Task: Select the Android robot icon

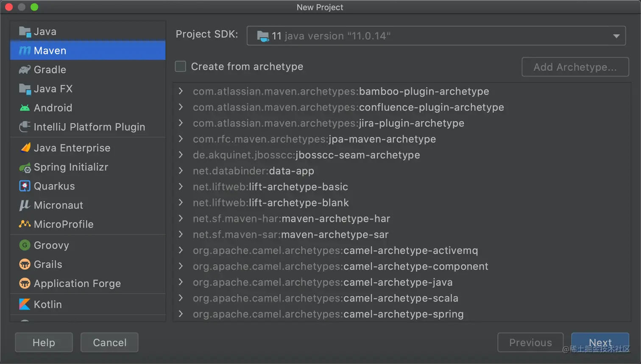Action: pos(25,108)
